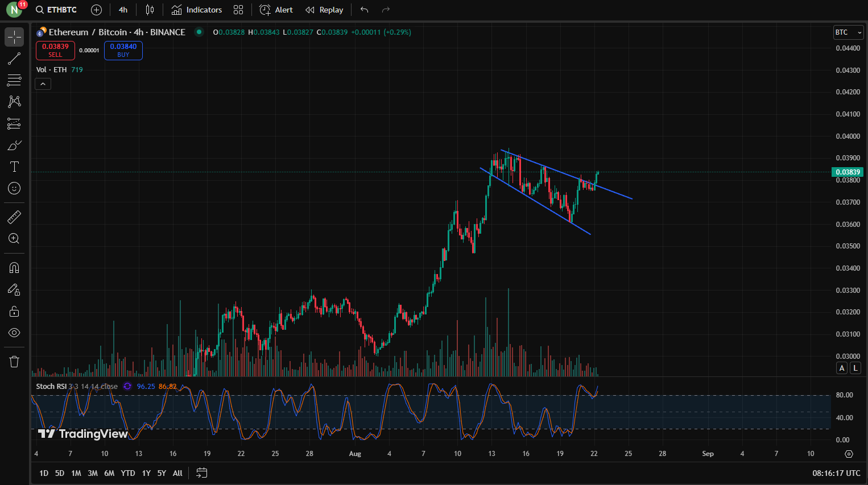Open go to date calendar icon

(201, 473)
